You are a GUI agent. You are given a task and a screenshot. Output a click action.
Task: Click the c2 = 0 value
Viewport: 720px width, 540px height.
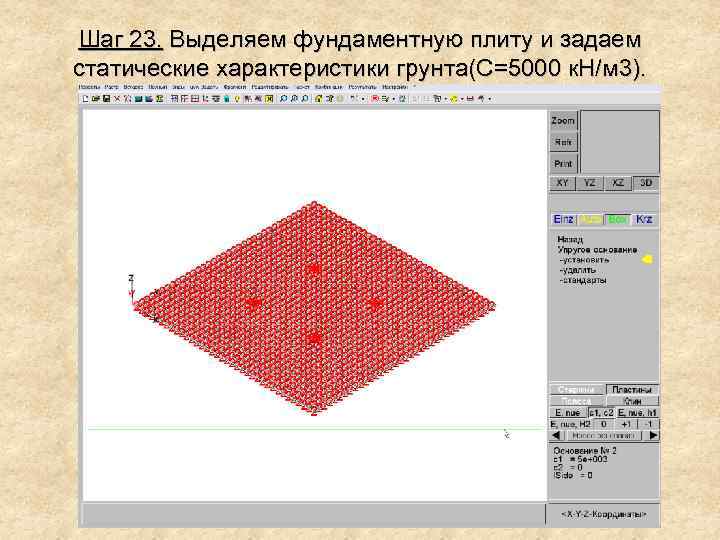568,467
